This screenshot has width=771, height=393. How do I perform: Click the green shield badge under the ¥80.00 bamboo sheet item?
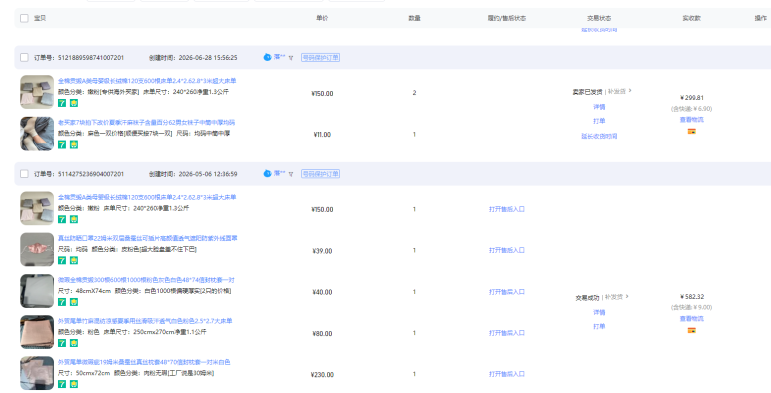click(74, 343)
